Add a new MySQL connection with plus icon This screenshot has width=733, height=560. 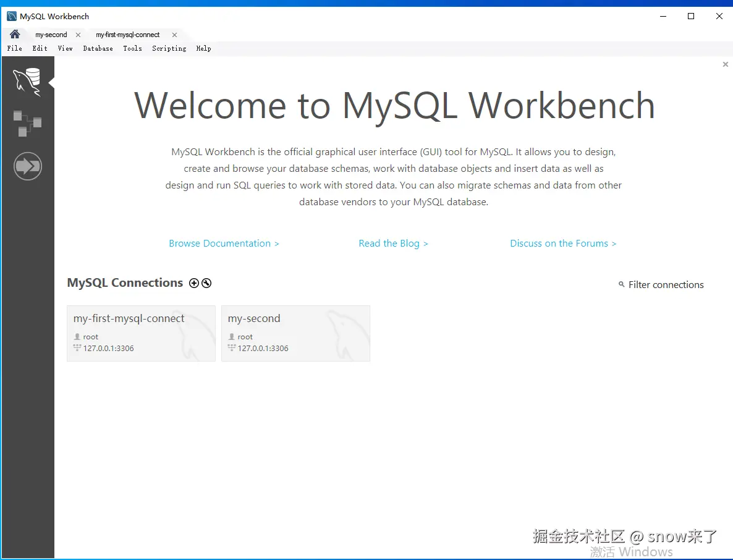tap(194, 283)
